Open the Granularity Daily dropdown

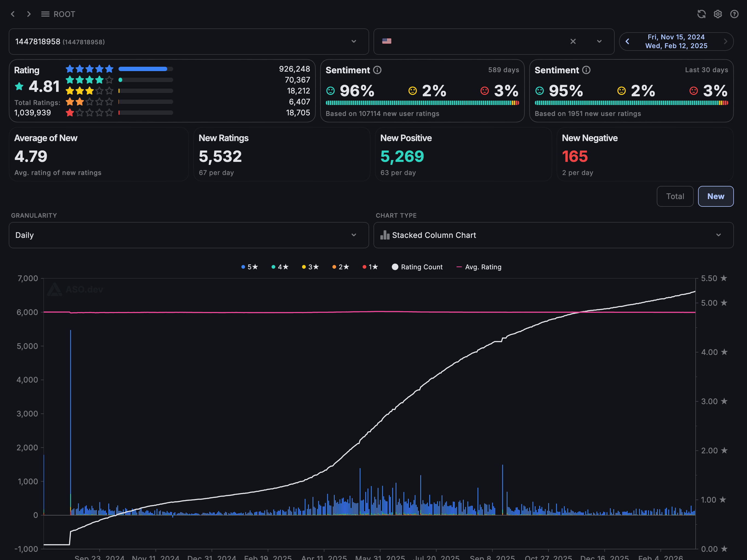coord(189,235)
